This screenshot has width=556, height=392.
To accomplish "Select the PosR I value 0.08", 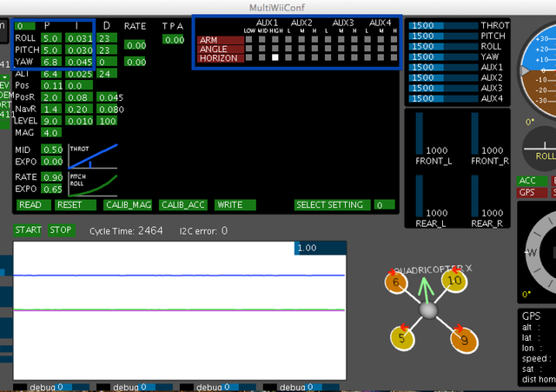I will [x=79, y=97].
